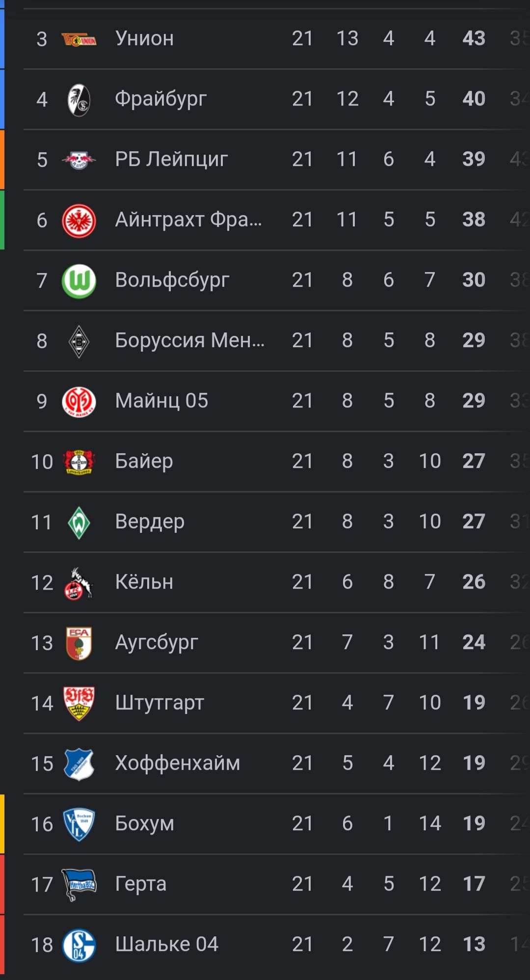Viewport: 530px width, 980px height.
Task: Open the Байер team page
Action: point(144,462)
